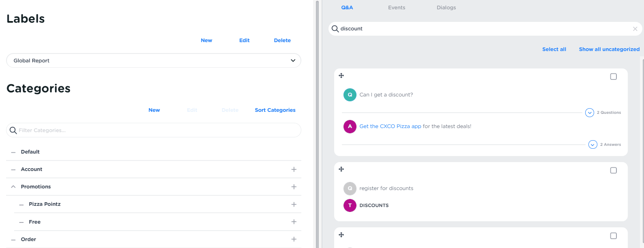Viewport: 644px width, 248px height.
Task: Click the plus icon in the Free row
Action: [294, 222]
